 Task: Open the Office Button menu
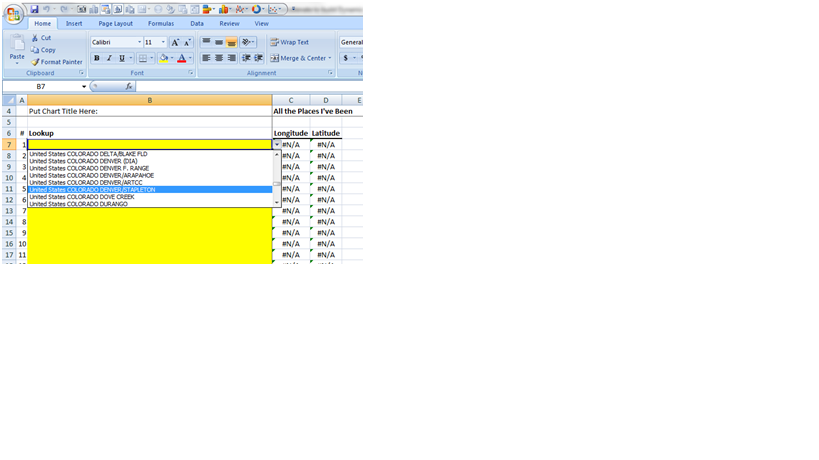pyautogui.click(x=13, y=14)
